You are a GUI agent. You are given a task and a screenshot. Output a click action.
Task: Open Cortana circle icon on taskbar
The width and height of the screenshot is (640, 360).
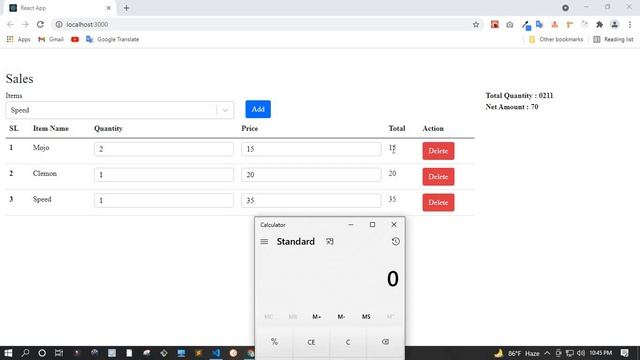tap(42, 353)
